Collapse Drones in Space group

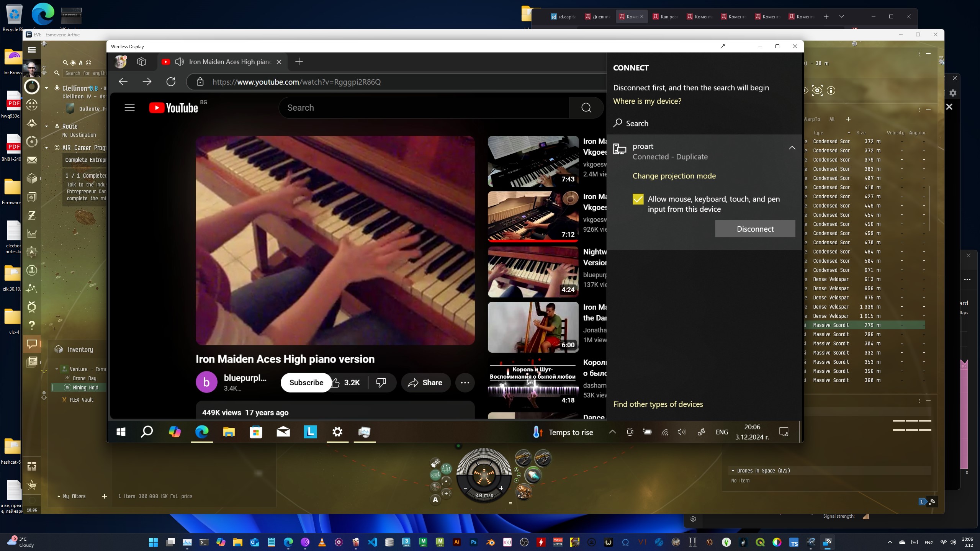[x=733, y=471]
